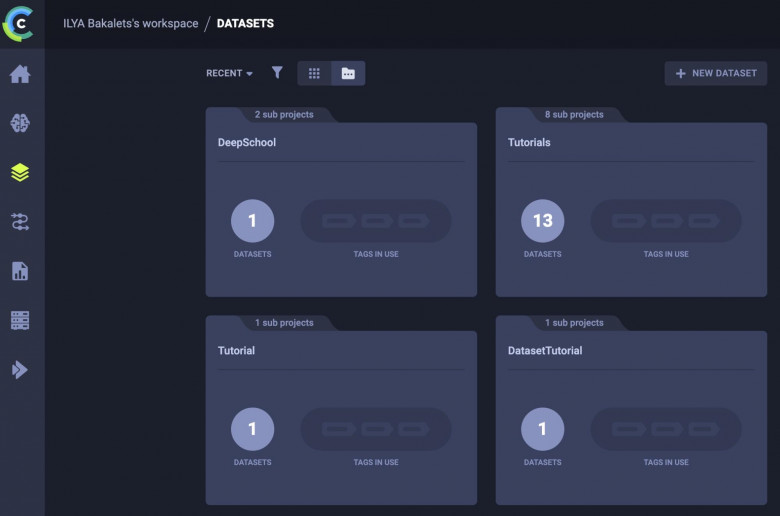Click the 13 datasets count circle
This screenshot has height=516, width=780.
pyautogui.click(x=542, y=220)
